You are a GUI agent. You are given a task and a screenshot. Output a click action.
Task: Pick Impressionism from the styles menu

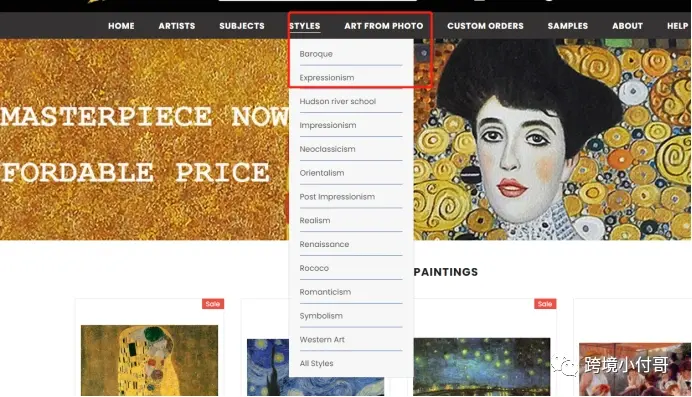[x=327, y=125]
